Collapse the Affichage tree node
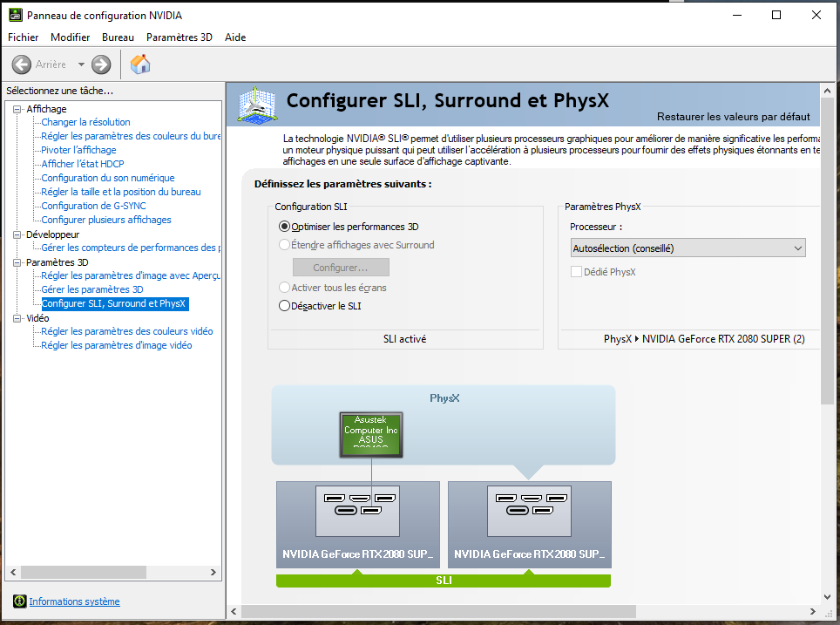The width and height of the screenshot is (840, 625). [17, 109]
